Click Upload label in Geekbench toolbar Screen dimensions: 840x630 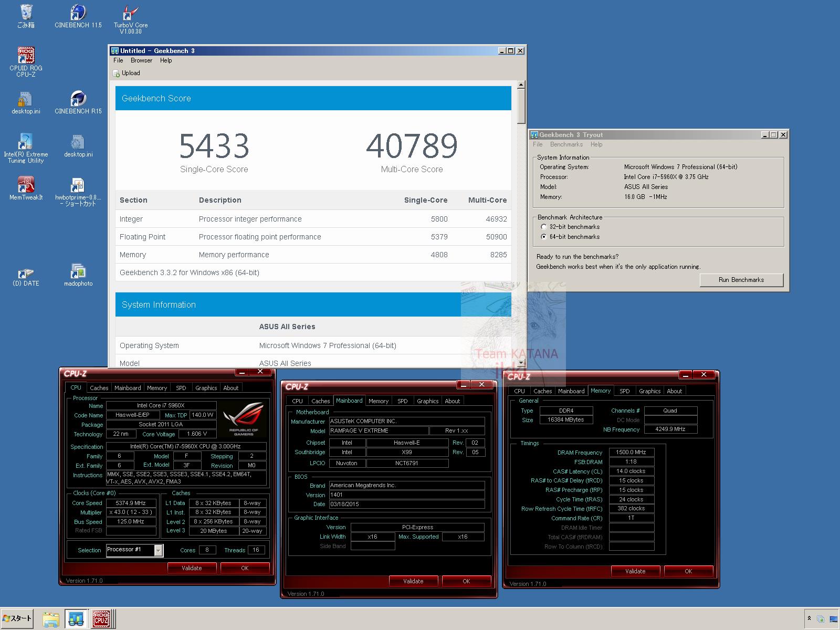[x=131, y=73]
